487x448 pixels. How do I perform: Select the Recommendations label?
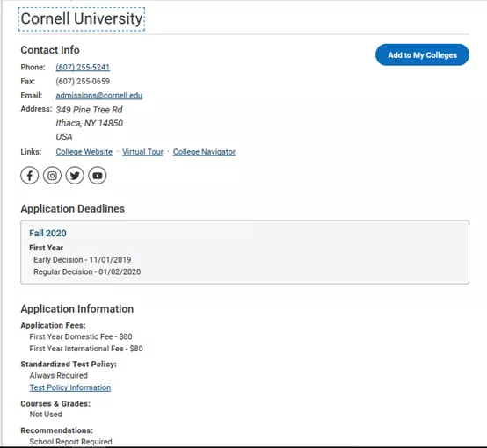(x=57, y=430)
